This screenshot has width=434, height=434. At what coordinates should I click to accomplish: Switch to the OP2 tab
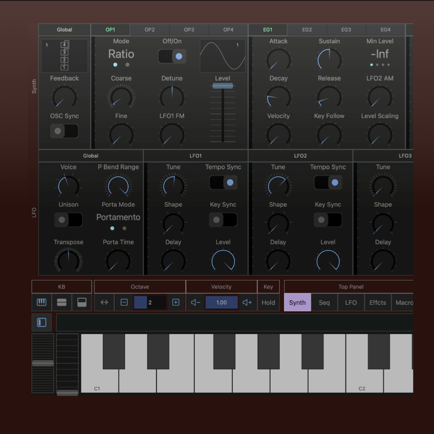pyautogui.click(x=149, y=30)
